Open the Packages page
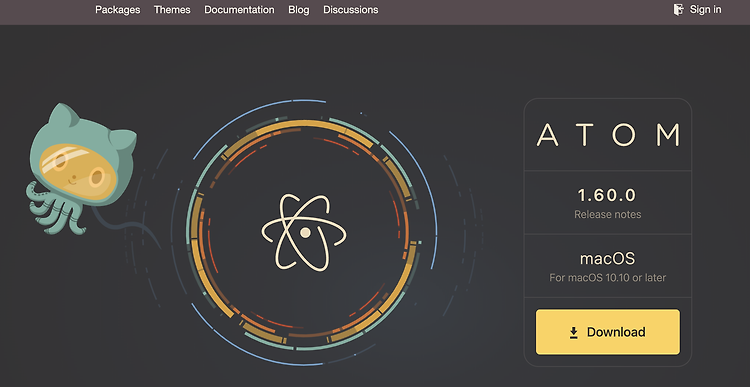 coord(118,10)
